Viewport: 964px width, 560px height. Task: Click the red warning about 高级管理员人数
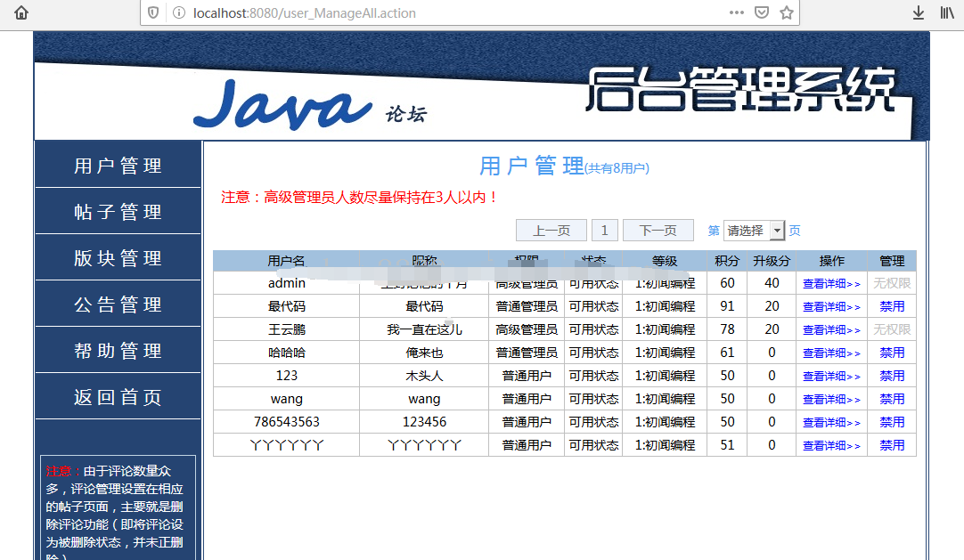point(360,197)
